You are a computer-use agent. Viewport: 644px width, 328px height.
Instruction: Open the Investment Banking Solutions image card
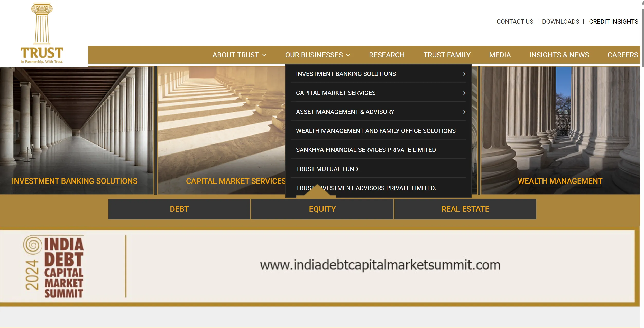77,130
